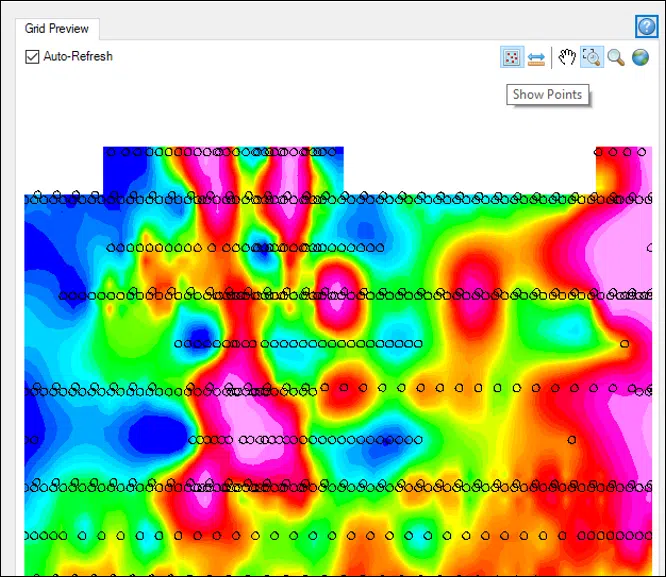Toggle the Show Points icon
Screen dimensions: 666x577
coord(511,57)
